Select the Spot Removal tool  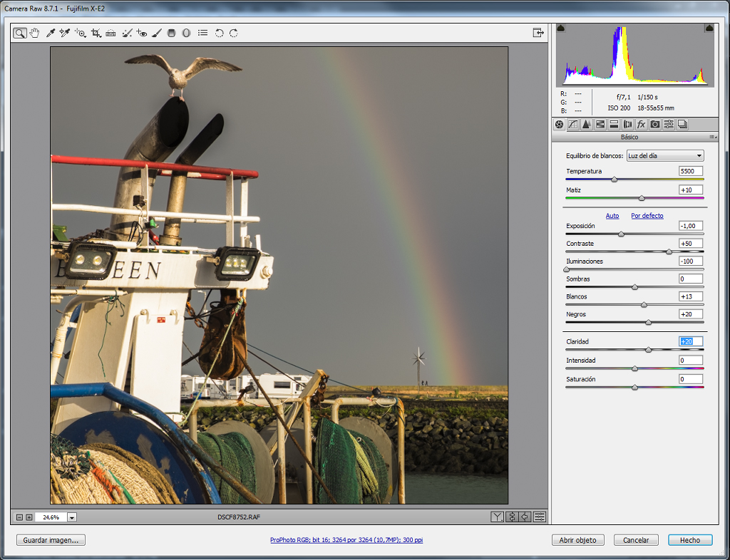pyautogui.click(x=127, y=33)
